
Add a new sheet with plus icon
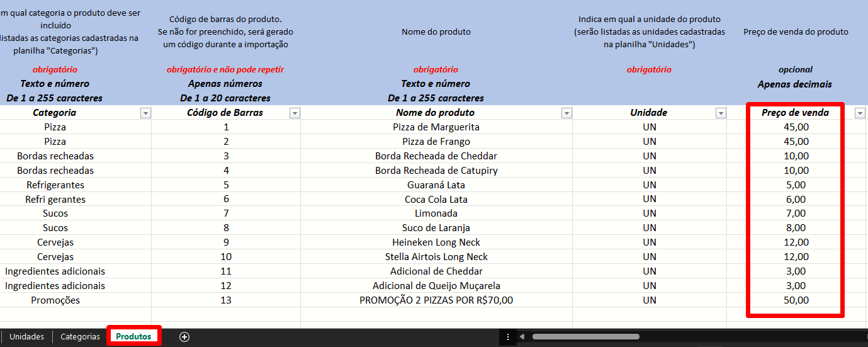pyautogui.click(x=184, y=337)
